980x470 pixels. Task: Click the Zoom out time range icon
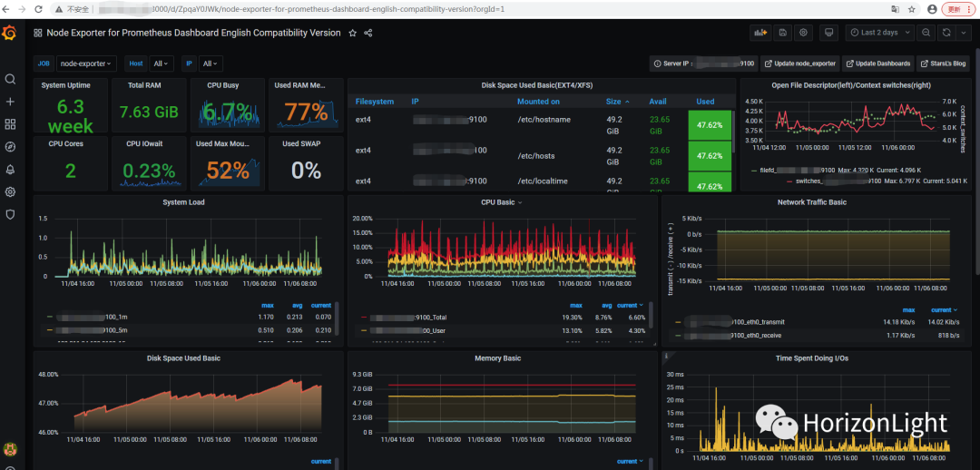click(x=926, y=33)
